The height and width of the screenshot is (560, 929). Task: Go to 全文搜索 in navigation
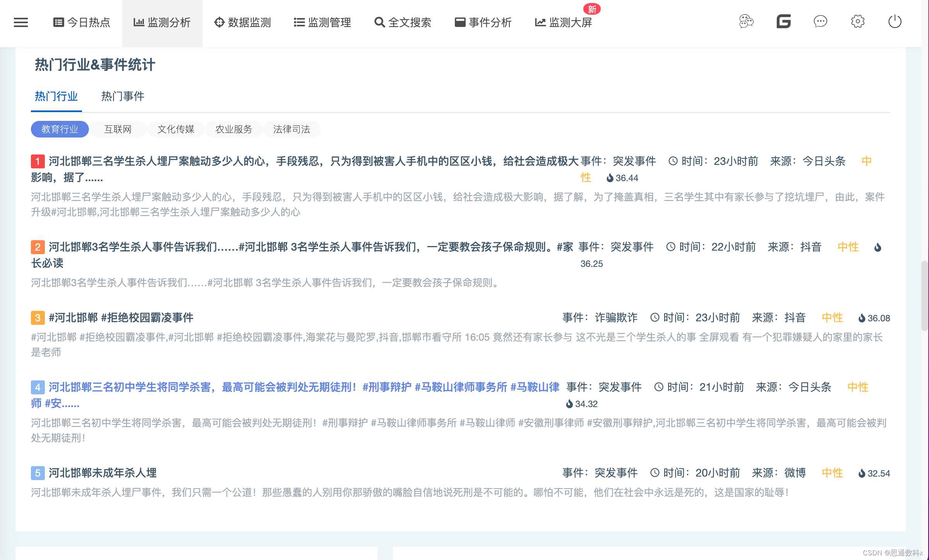point(403,22)
